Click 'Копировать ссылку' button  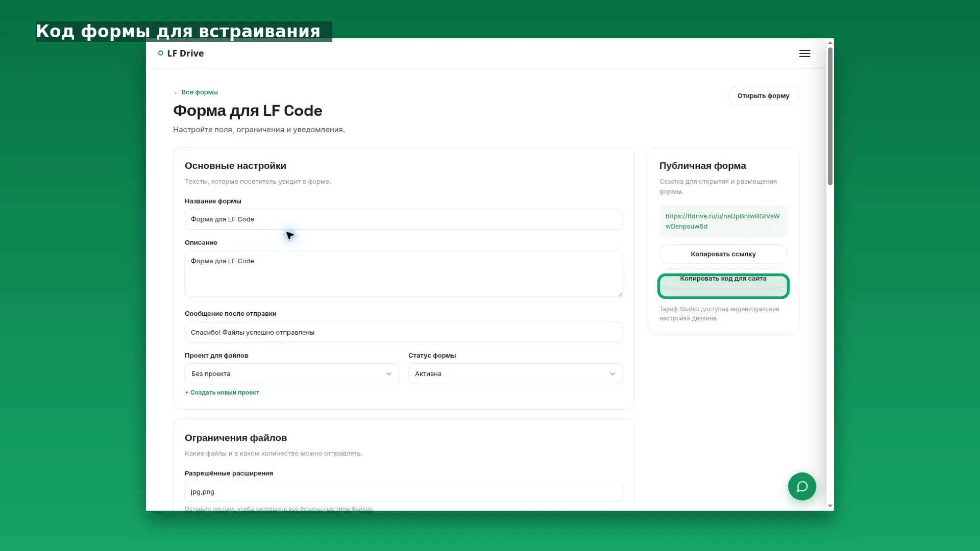[x=723, y=254]
